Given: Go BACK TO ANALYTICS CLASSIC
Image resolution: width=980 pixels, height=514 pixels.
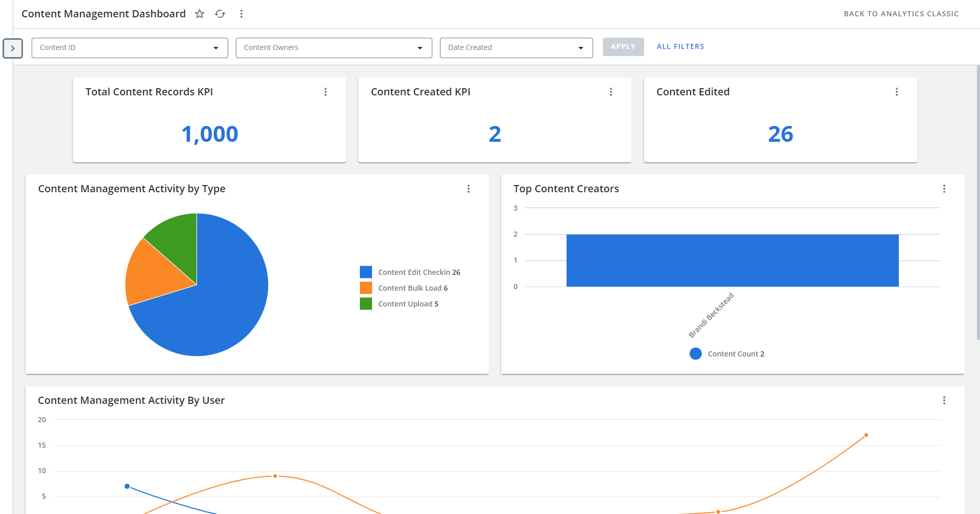Looking at the screenshot, I should (x=901, y=14).
